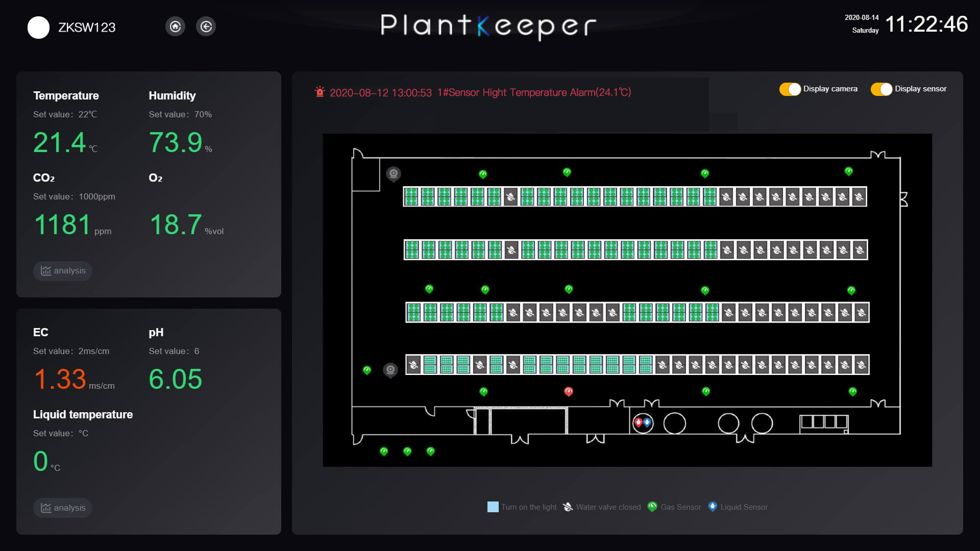Image resolution: width=980 pixels, height=551 pixels.
Task: Click the leftmost green sensor below the floor plan
Action: [384, 452]
